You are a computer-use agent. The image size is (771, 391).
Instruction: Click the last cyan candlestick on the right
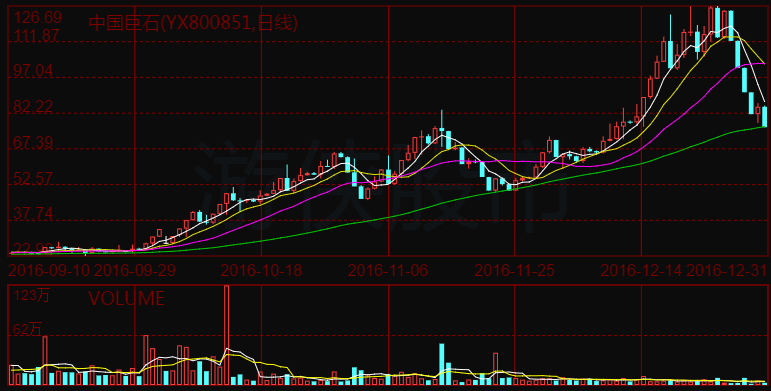[x=765, y=117]
